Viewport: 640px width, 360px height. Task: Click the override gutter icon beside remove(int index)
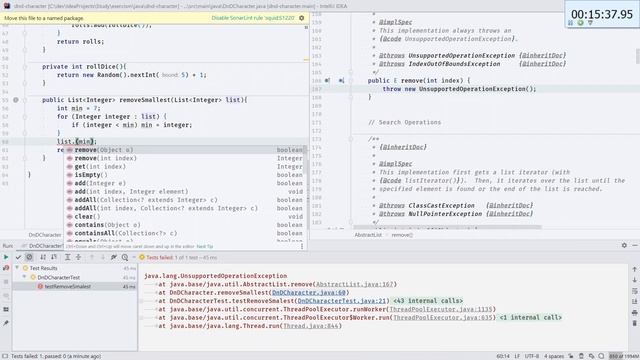pyautogui.click(x=327, y=80)
